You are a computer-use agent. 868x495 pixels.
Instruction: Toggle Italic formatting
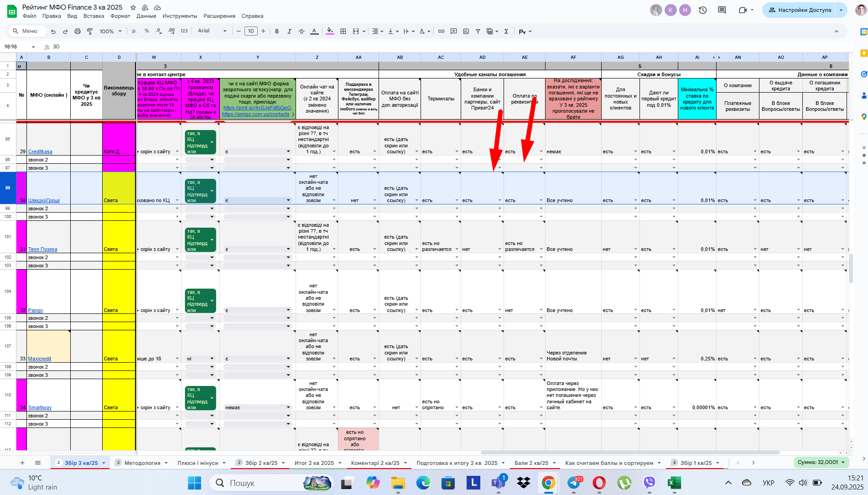289,31
